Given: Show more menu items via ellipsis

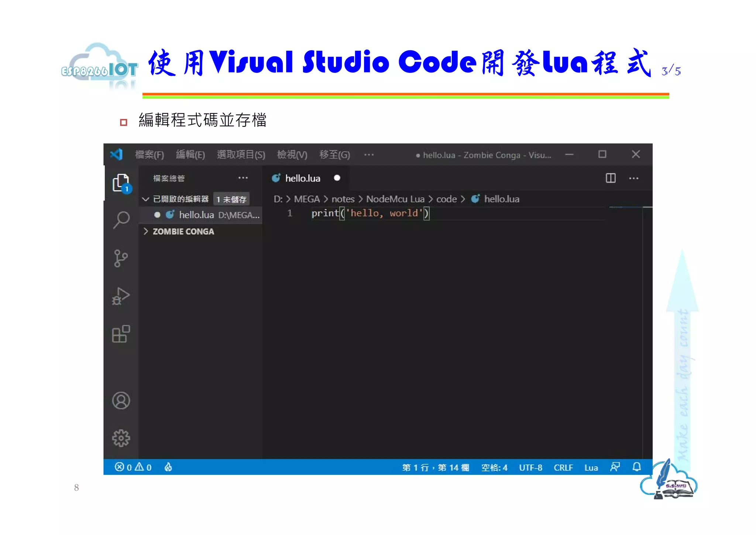Looking at the screenshot, I should click(369, 154).
